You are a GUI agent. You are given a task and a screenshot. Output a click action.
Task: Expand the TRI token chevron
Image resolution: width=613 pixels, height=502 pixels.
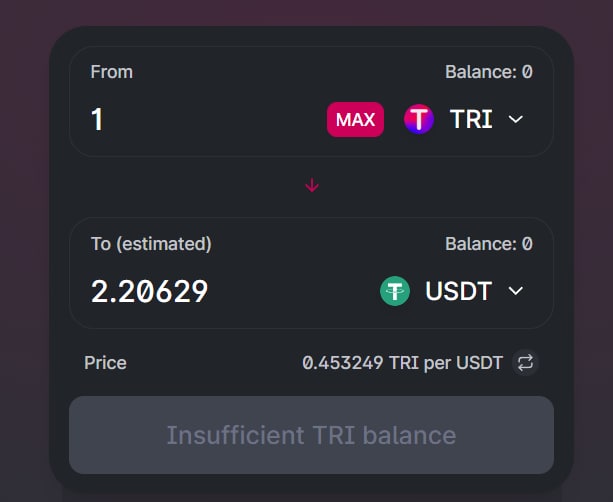pos(516,119)
